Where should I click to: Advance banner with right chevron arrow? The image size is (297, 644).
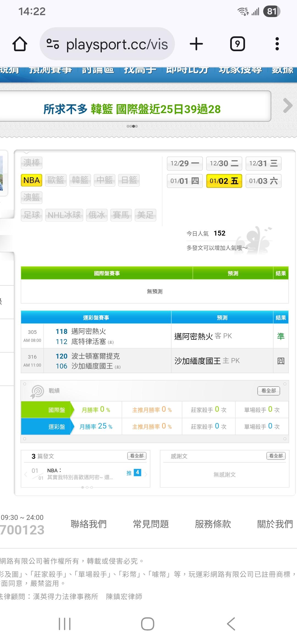tap(287, 106)
